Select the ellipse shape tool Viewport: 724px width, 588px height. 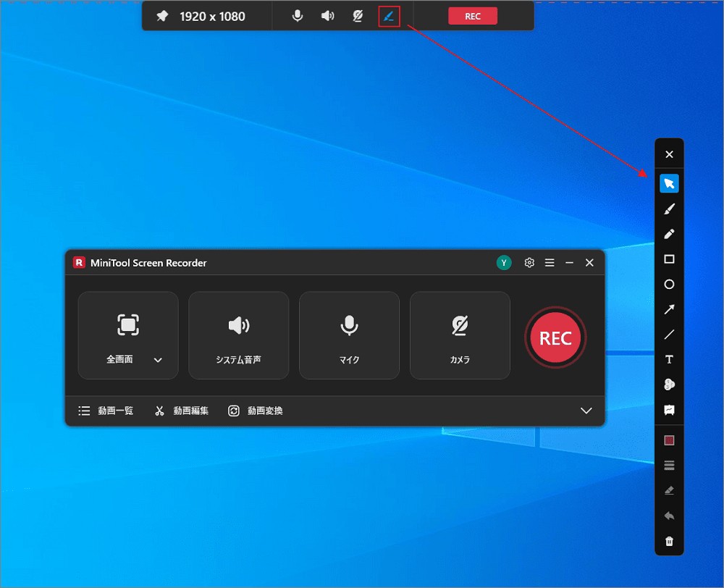tap(669, 284)
